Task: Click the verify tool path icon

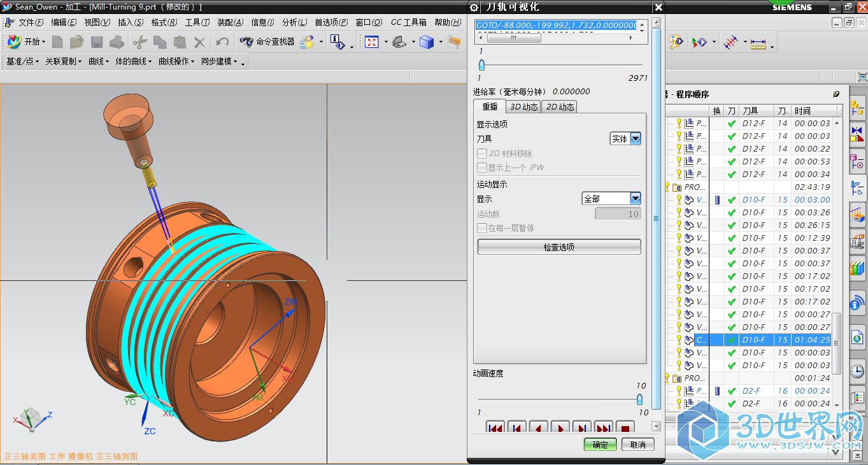Action: [699, 42]
